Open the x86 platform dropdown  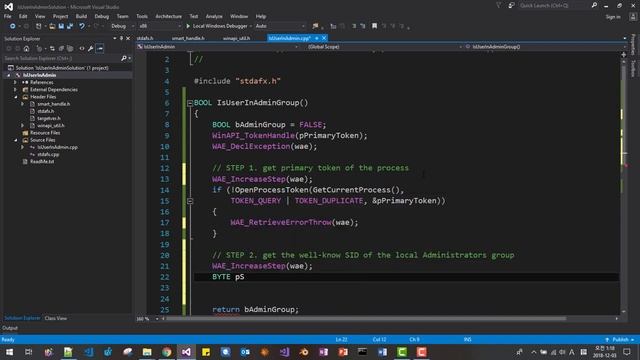(x=160, y=26)
